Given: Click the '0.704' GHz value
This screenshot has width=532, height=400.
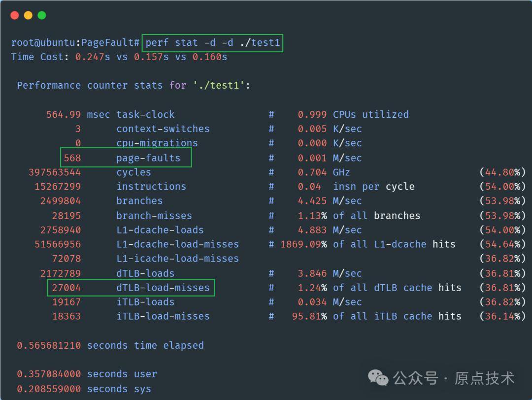Looking at the screenshot, I should [312, 172].
